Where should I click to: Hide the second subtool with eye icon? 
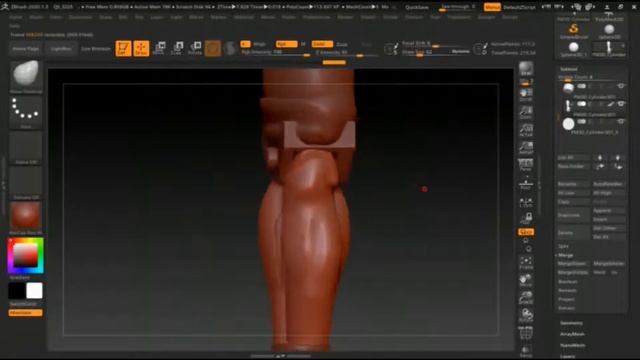click(x=621, y=104)
